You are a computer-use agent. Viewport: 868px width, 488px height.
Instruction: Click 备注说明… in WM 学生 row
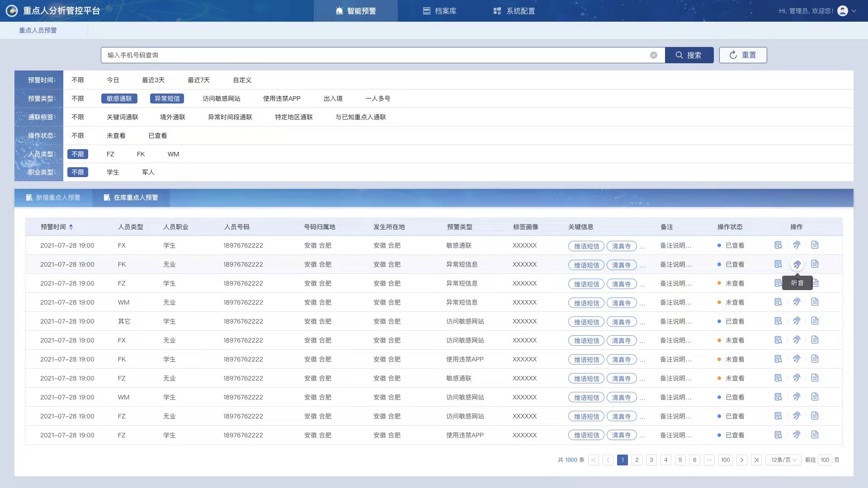coord(675,397)
